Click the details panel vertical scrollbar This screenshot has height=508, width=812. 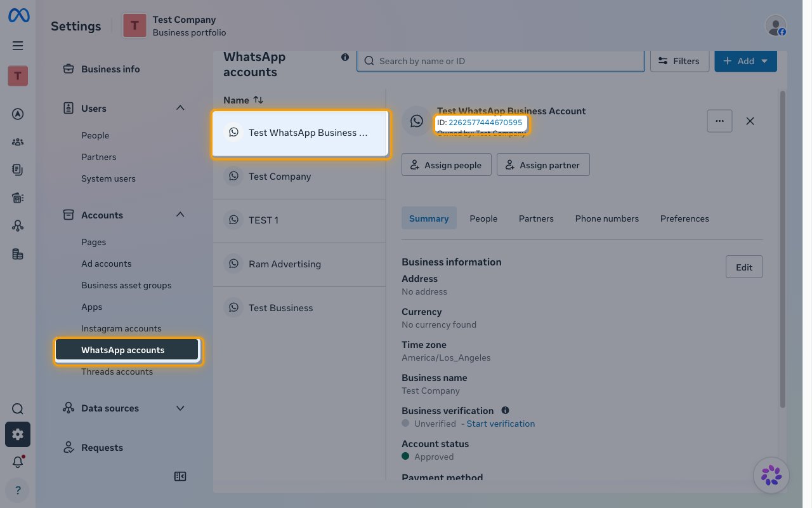point(782,249)
